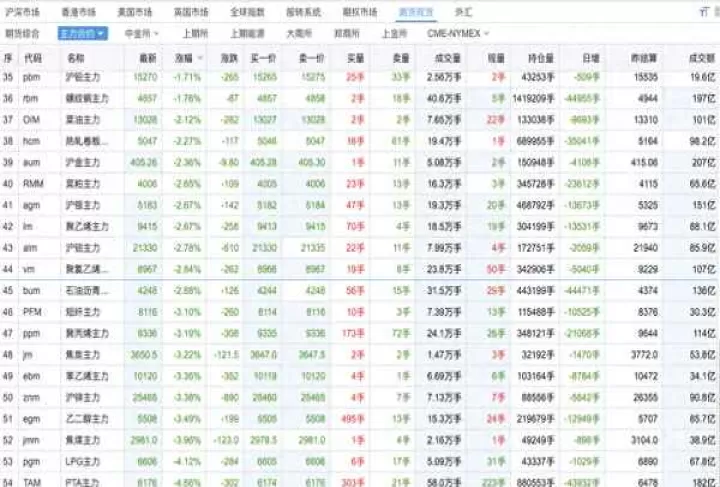This screenshot has width=720, height=487.
Task: Click code vm in row 44
Action: [28, 269]
